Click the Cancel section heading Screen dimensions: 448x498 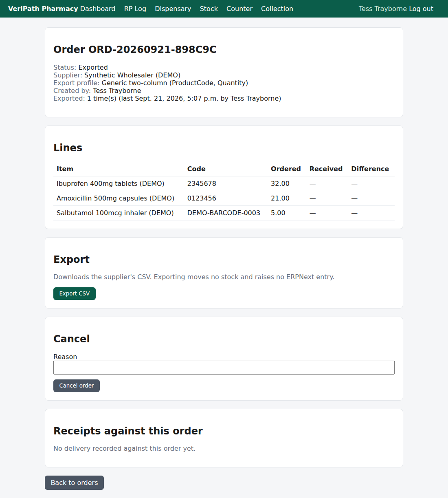[x=71, y=339]
